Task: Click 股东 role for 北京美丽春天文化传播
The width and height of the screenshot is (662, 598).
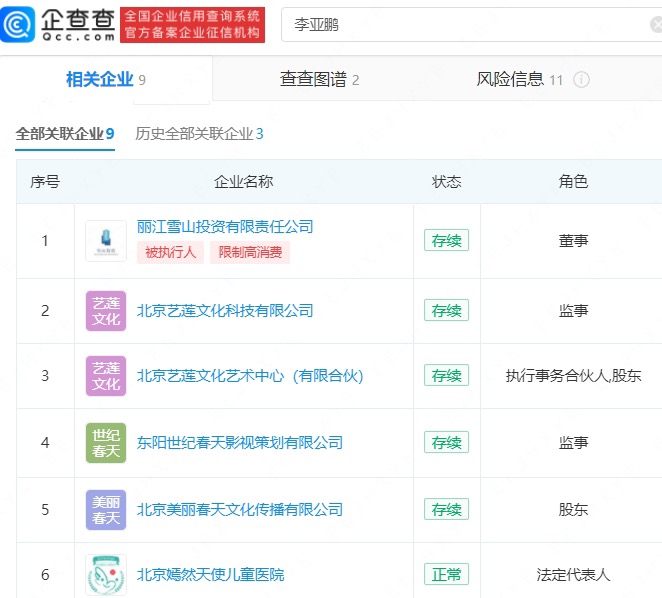Action: click(573, 510)
